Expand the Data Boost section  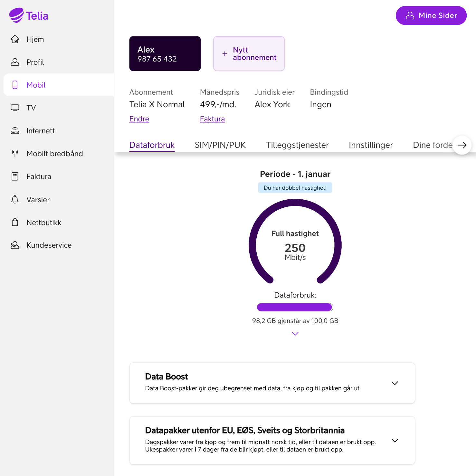pyautogui.click(x=395, y=383)
